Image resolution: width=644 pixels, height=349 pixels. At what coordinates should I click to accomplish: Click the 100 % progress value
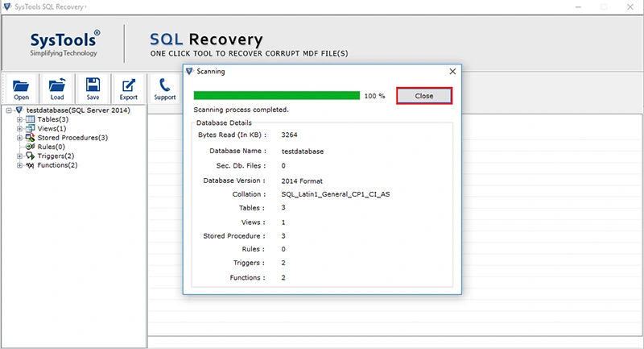[374, 96]
